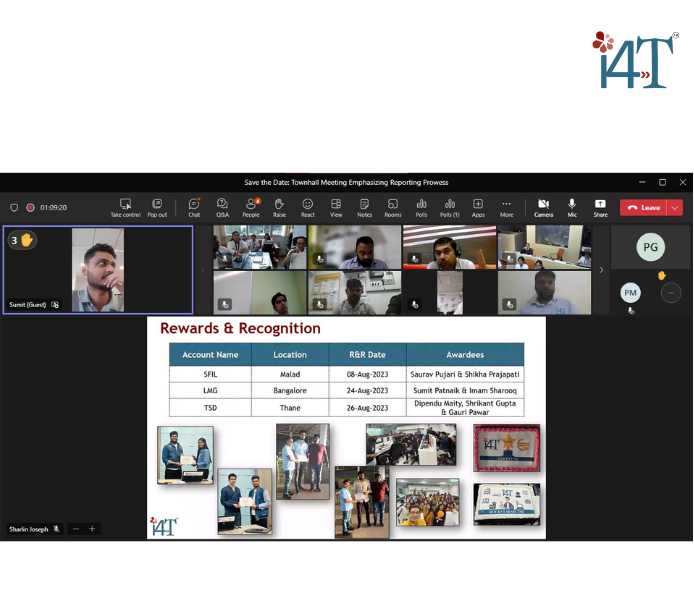
Task: Leave the meeting
Action: tap(643, 208)
